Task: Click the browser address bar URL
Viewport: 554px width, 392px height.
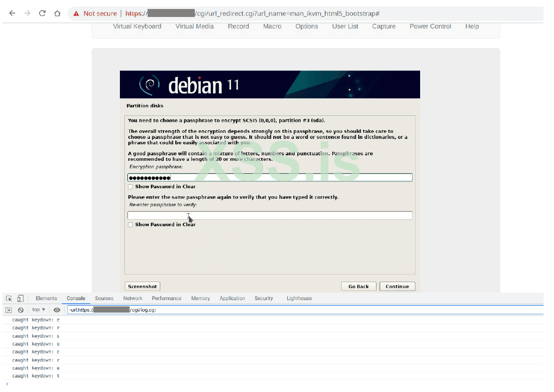Action: 252,13
